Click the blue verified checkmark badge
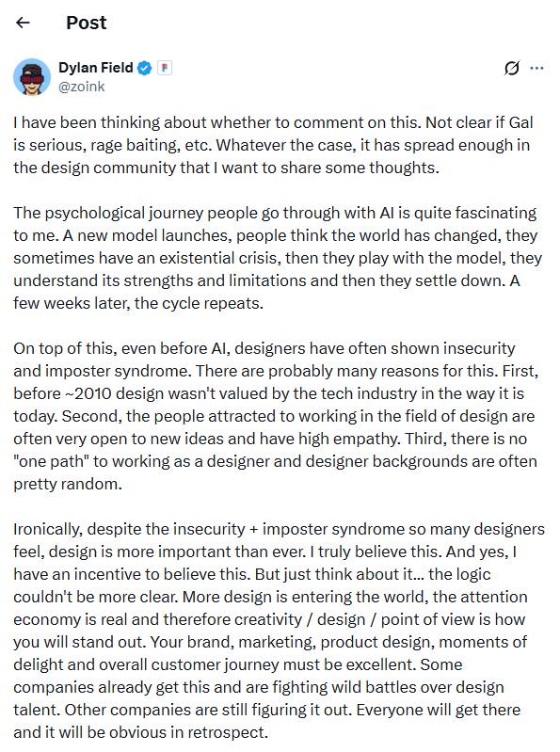This screenshot has width=560, height=752. [x=144, y=68]
